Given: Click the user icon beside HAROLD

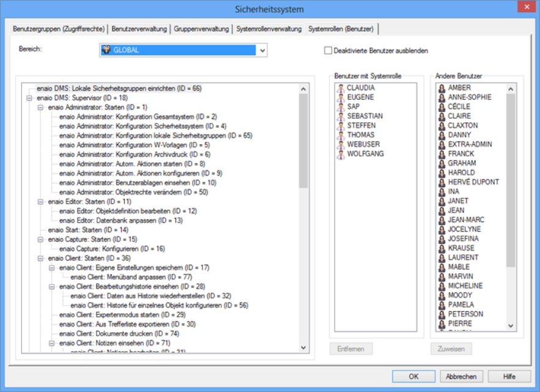Looking at the screenshot, I should [x=442, y=173].
